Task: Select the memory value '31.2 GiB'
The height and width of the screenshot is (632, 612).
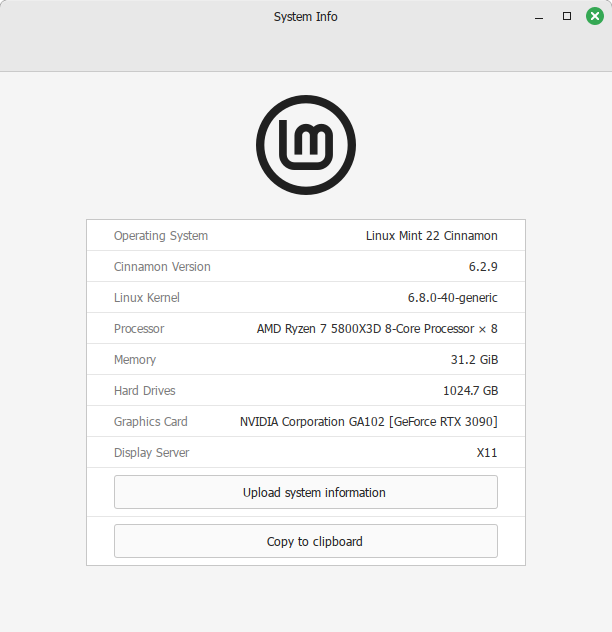Action: pyautogui.click(x=474, y=360)
